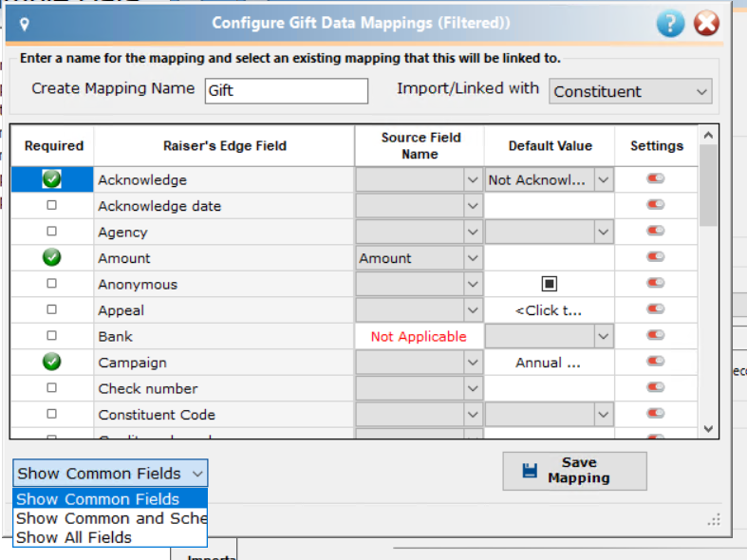
Task: Check Required box for Appeal
Action: (51, 309)
